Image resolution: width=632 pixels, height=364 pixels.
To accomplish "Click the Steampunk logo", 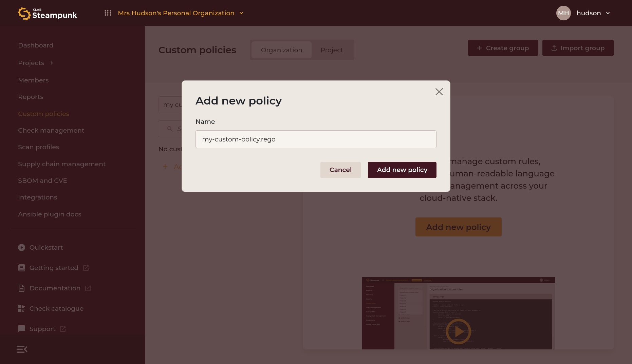I will click(x=48, y=14).
